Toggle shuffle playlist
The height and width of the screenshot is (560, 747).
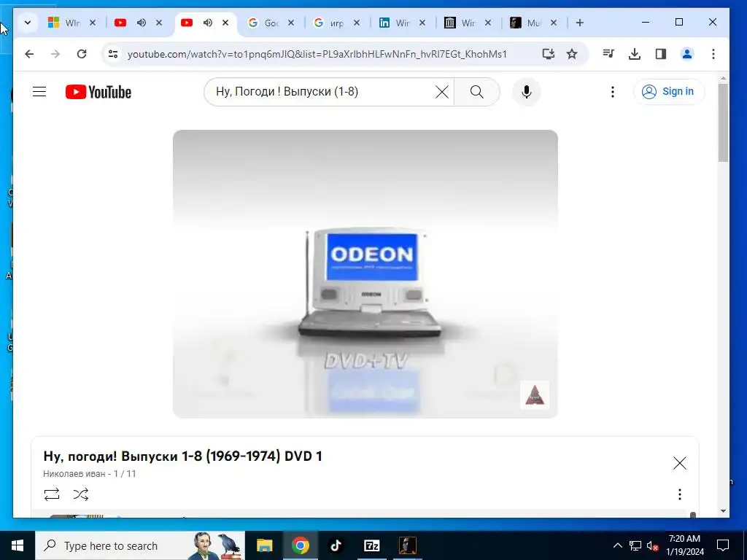coord(81,494)
